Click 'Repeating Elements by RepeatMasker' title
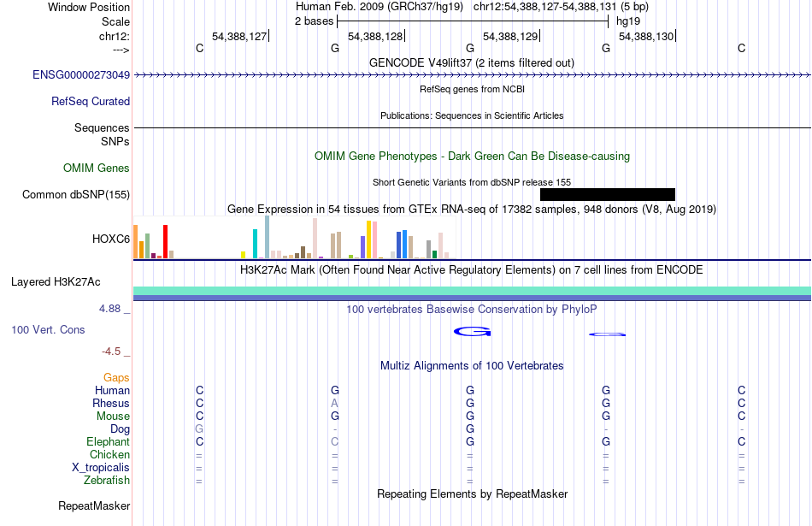 473,494
